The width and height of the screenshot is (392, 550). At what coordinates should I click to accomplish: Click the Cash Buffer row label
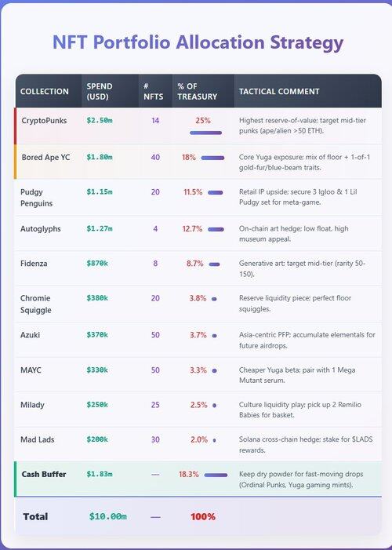(44, 474)
